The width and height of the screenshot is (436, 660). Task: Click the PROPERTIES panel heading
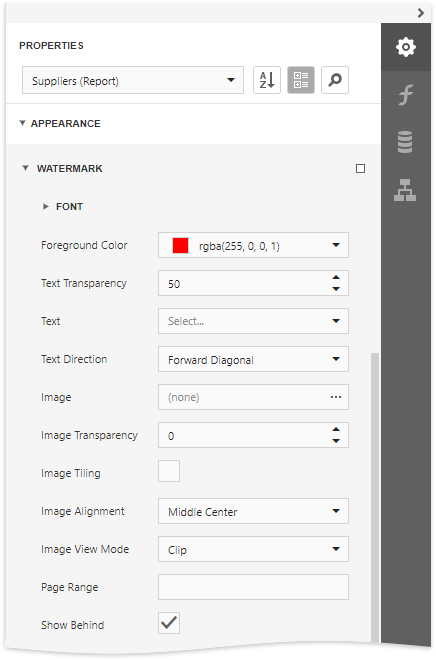pyautogui.click(x=51, y=45)
